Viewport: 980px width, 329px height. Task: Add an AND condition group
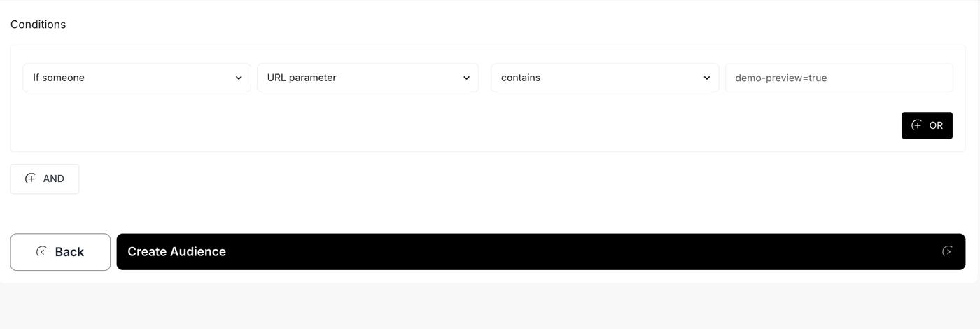45,178
